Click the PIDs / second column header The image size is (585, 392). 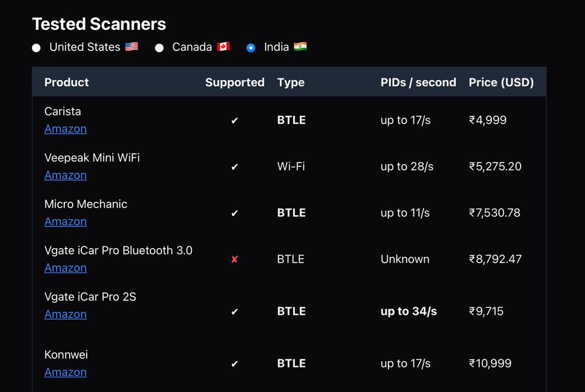(x=418, y=82)
